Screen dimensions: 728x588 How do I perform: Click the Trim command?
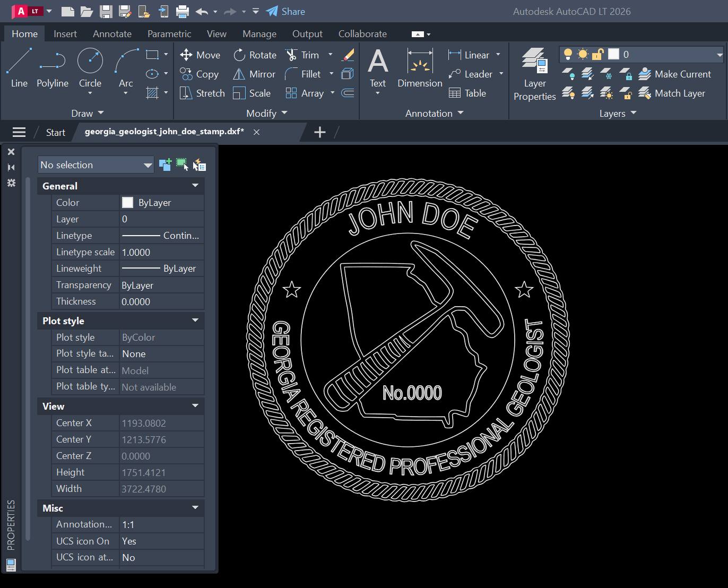(302, 55)
